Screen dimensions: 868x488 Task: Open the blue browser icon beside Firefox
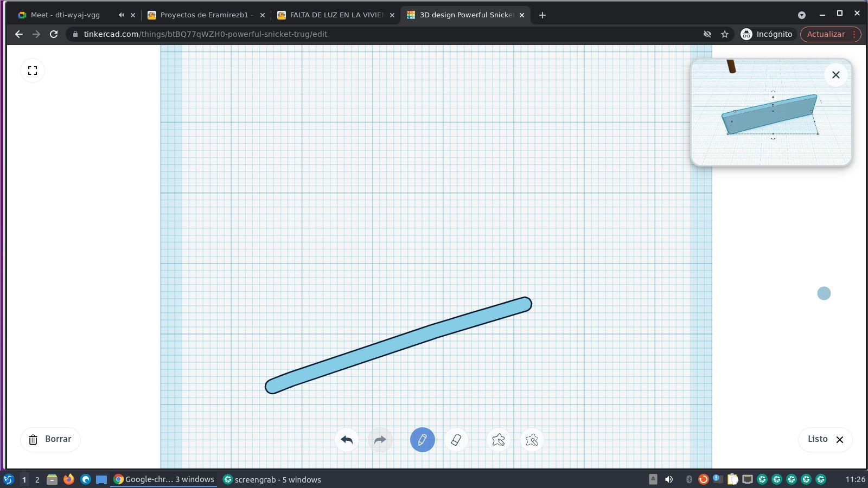point(85,479)
